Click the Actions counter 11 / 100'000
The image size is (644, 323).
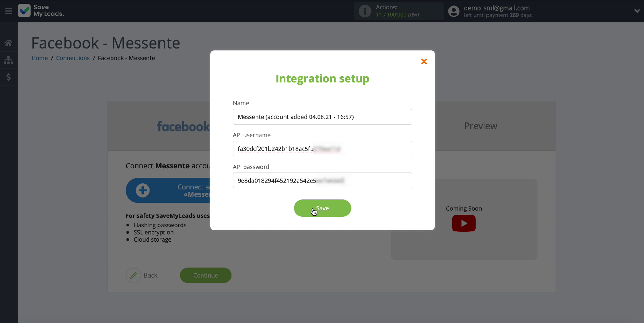[398, 15]
